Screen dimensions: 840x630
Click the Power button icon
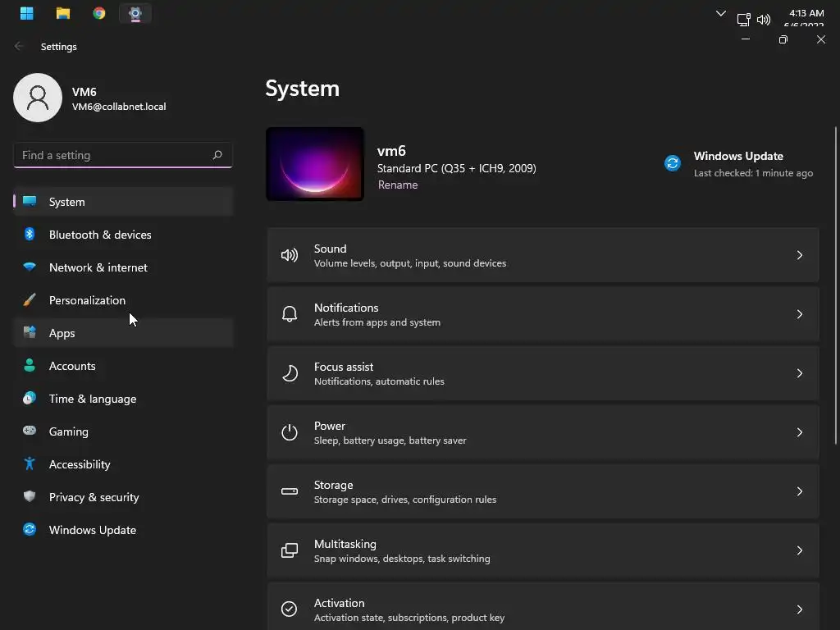click(290, 431)
